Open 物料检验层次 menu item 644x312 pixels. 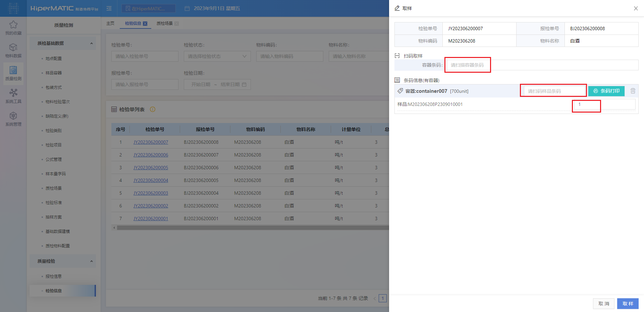tap(58, 102)
